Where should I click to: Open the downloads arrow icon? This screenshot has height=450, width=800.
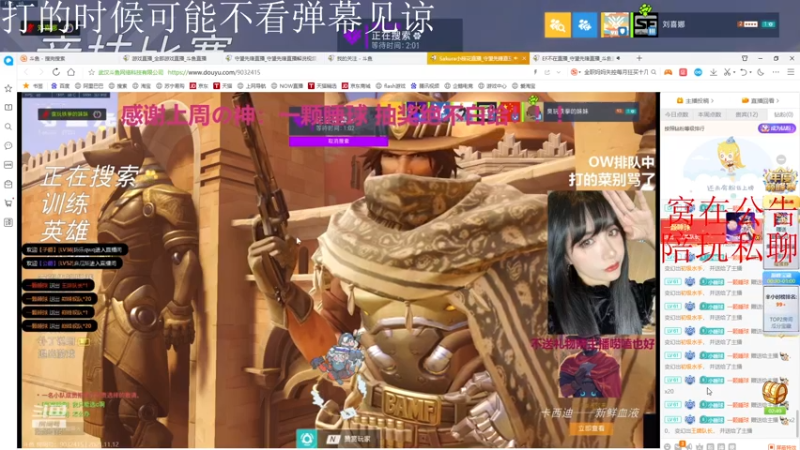click(x=713, y=72)
